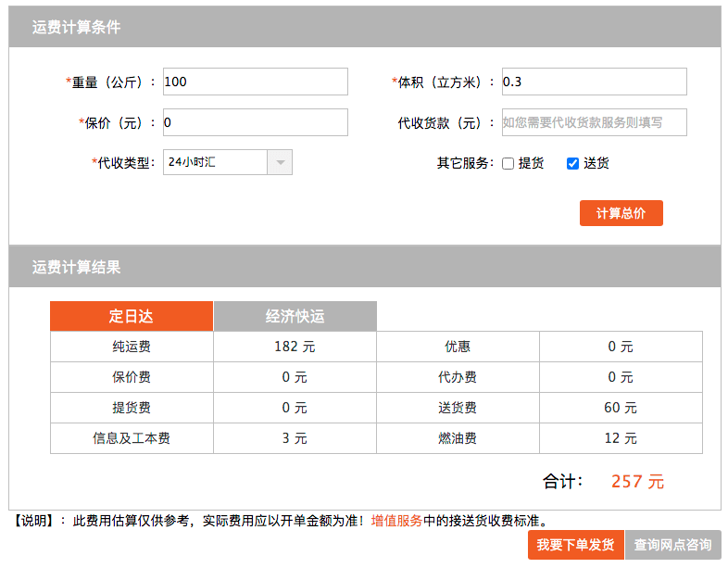This screenshot has width=728, height=568.
Task: Focus the 保价（元） insured value field
Action: (x=256, y=122)
